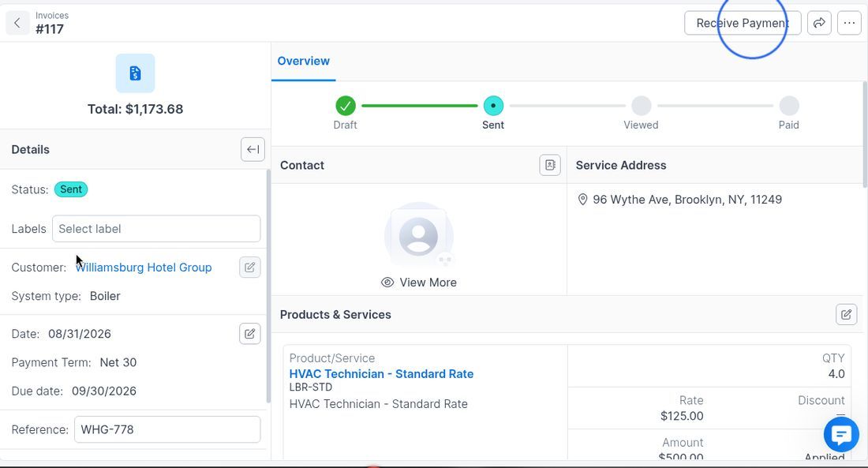Open HVAC Technician - Standard Rate product link
This screenshot has width=868, height=468.
click(381, 374)
